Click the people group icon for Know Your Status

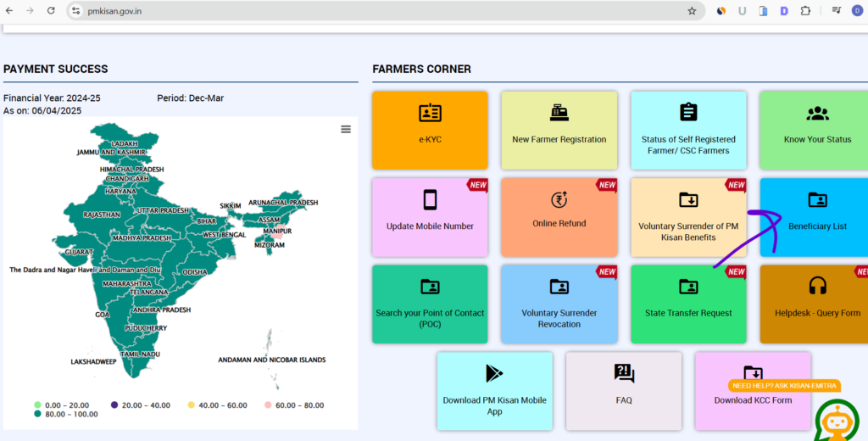pos(818,113)
